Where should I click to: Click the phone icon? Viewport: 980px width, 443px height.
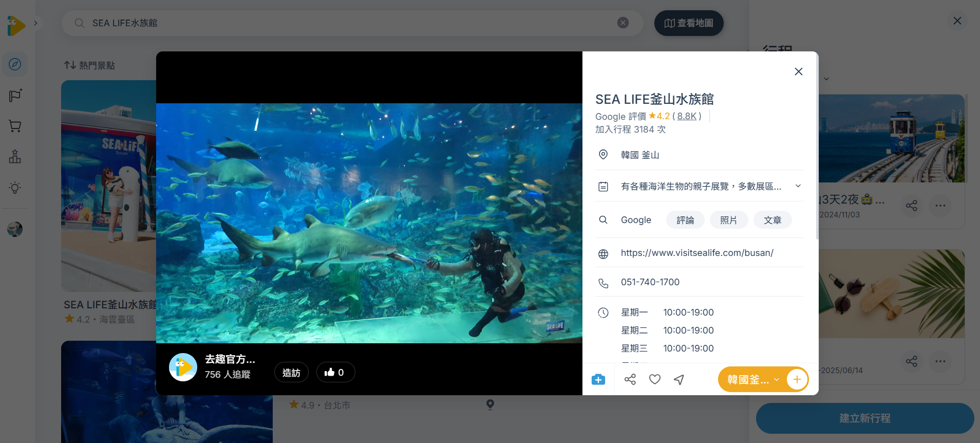pos(604,283)
